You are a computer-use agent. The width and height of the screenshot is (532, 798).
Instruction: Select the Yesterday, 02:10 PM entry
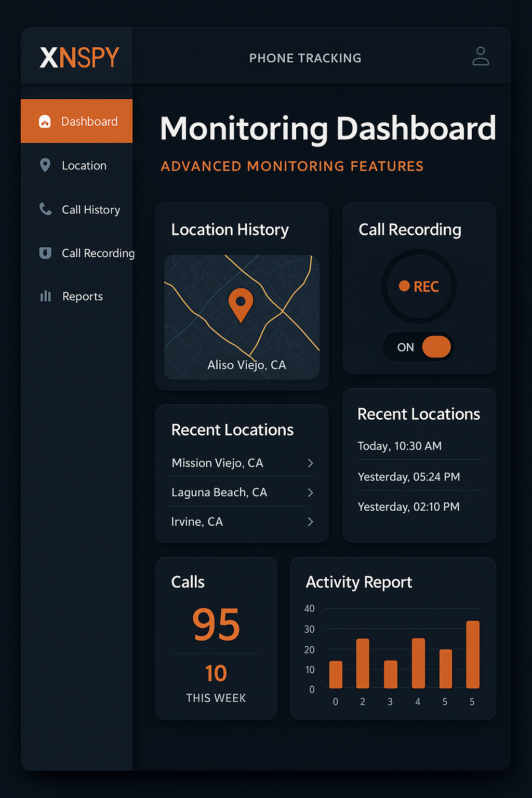pos(419,507)
